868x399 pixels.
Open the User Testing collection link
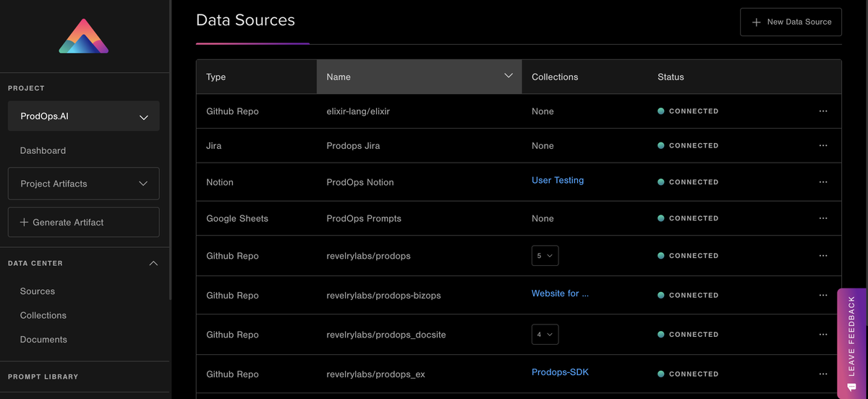[558, 180]
